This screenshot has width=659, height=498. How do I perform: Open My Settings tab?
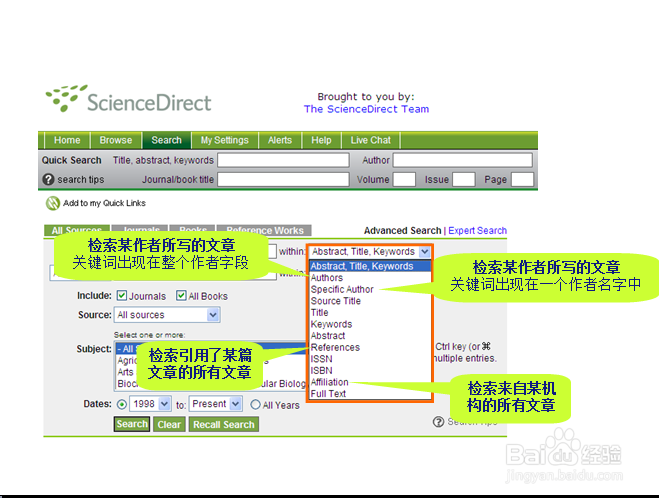click(x=224, y=140)
